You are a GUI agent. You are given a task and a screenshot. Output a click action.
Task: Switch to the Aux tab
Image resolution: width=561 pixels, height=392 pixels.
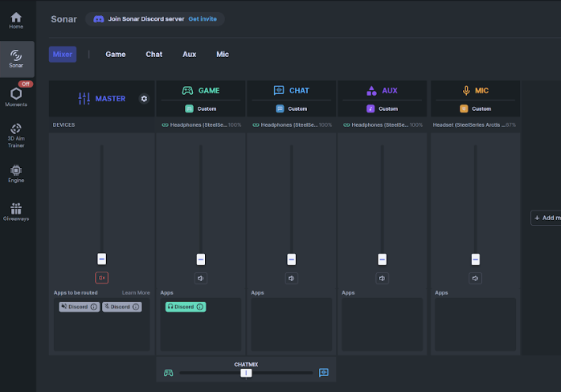[189, 55]
